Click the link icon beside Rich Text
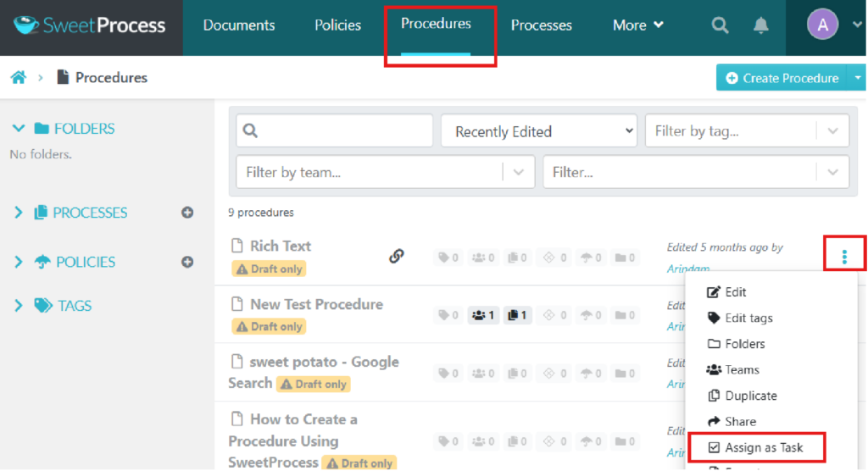The height and width of the screenshot is (471, 868). coord(396,256)
